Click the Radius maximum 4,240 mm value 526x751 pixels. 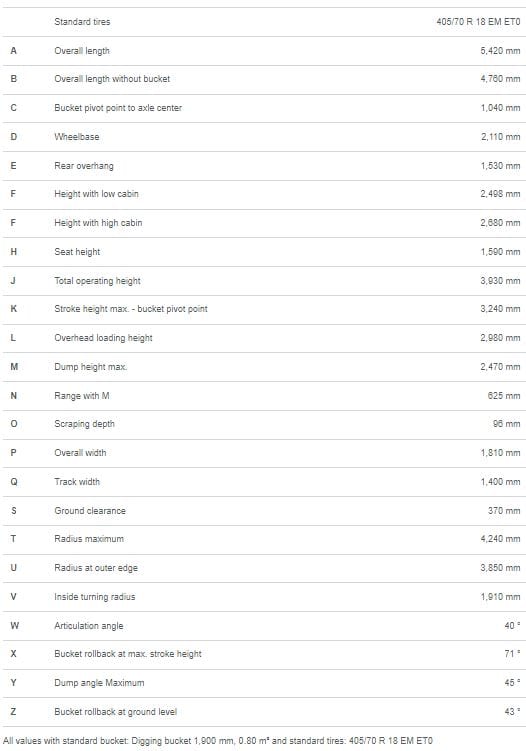tap(500, 539)
